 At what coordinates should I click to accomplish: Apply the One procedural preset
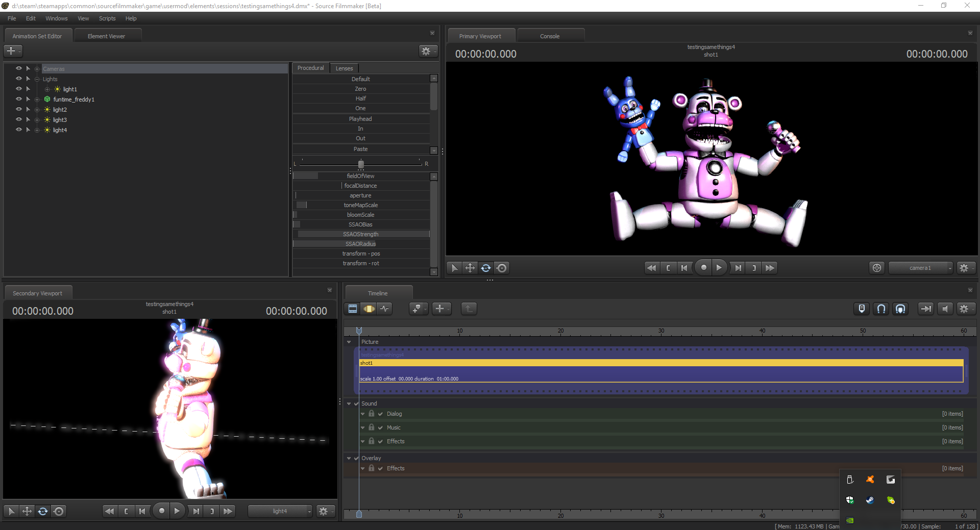[361, 108]
